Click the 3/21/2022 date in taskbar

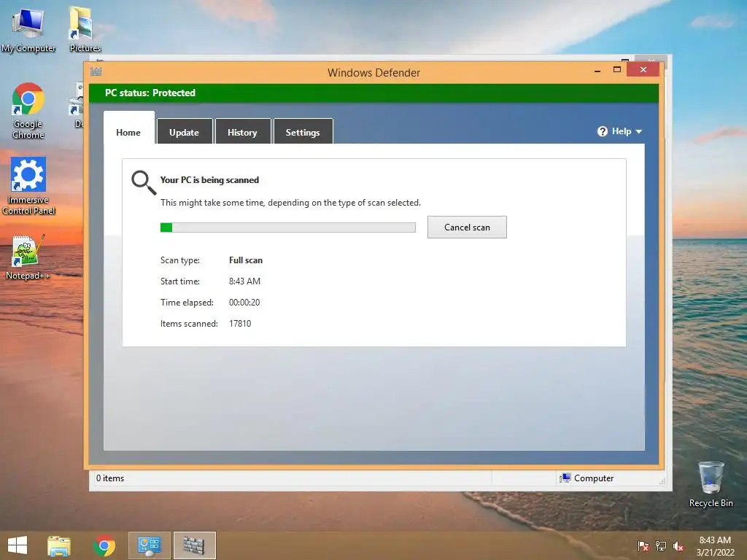(x=715, y=553)
